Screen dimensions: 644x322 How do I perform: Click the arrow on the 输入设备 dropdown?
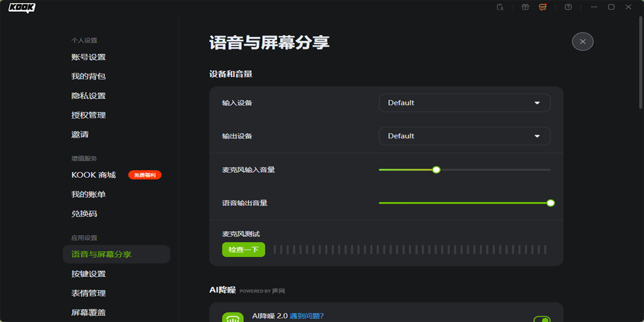pyautogui.click(x=537, y=103)
